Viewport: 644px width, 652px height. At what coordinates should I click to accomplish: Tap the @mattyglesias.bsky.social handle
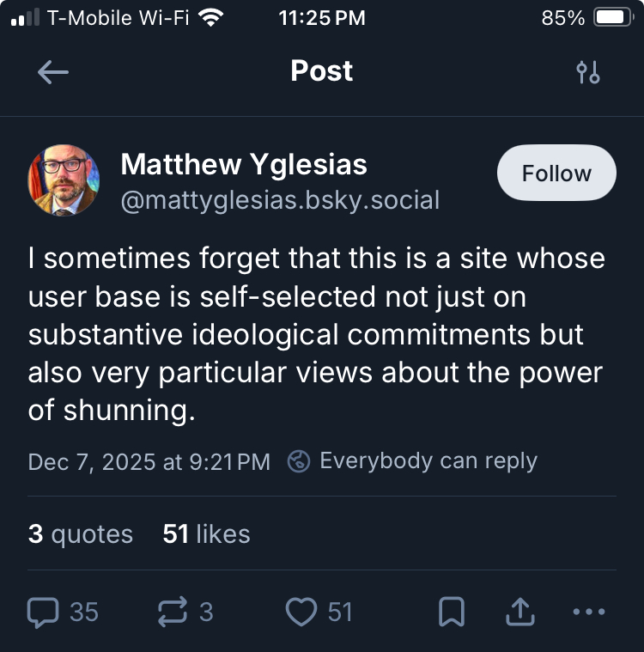(x=280, y=200)
